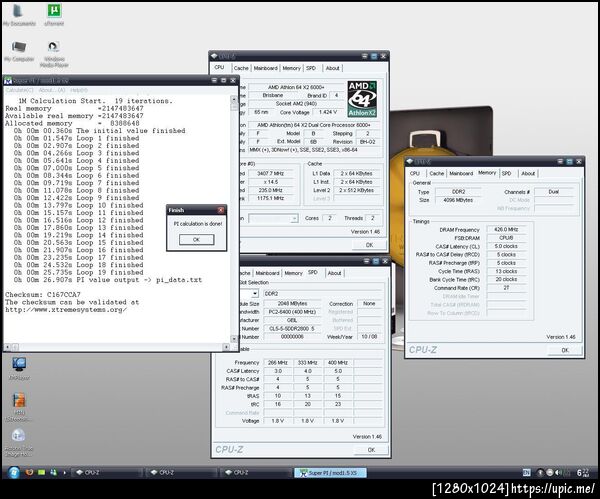Click the Channels # value Dual
Viewport: 600px width, 499px height.
tap(554, 192)
